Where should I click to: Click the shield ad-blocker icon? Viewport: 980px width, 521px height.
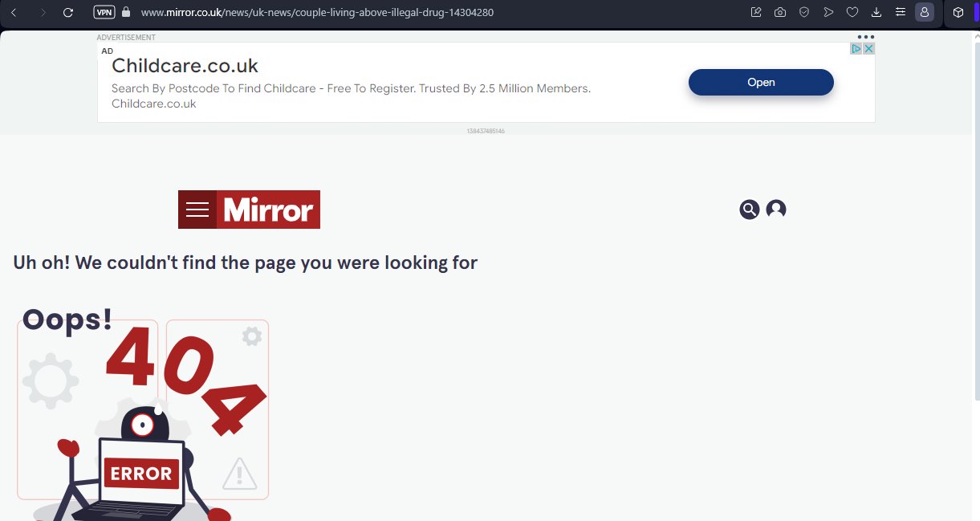804,12
